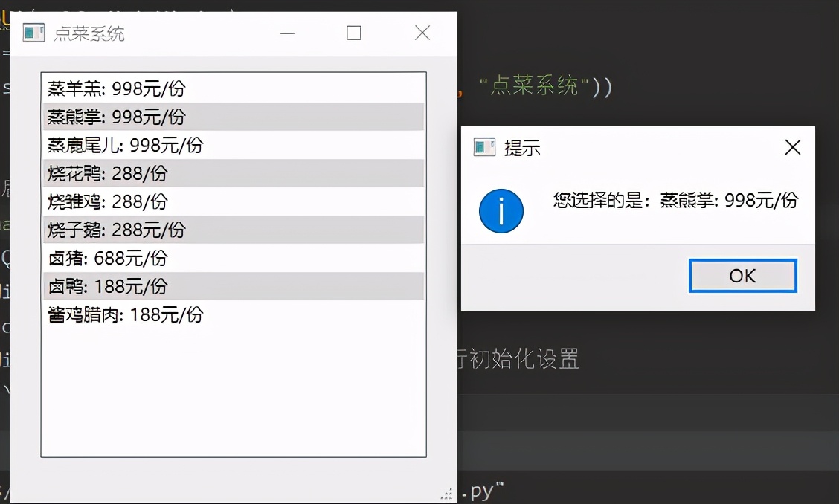Screen dimensions: 839x504
Task: Select list item 烧子鹅: 288元/份
Action: 234,230
